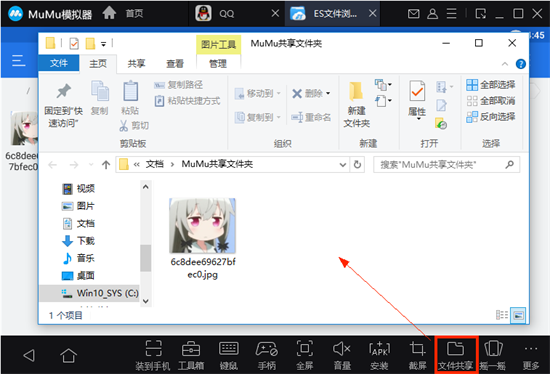Switch to details view in status bar
This screenshot has width=550, height=374.
(x=502, y=315)
